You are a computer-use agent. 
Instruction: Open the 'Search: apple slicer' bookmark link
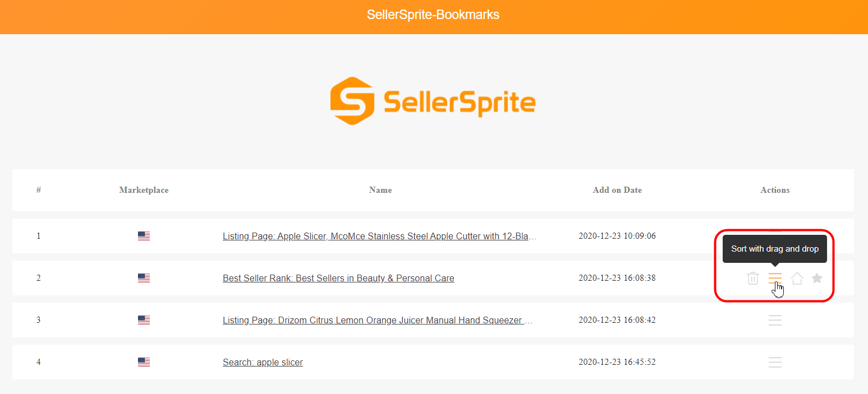[x=263, y=362]
